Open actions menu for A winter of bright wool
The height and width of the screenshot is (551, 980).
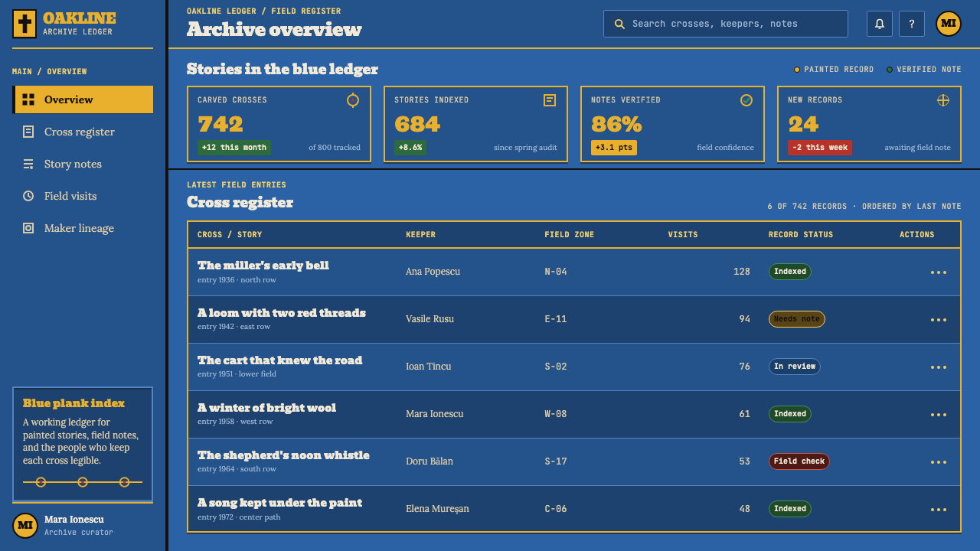(939, 415)
